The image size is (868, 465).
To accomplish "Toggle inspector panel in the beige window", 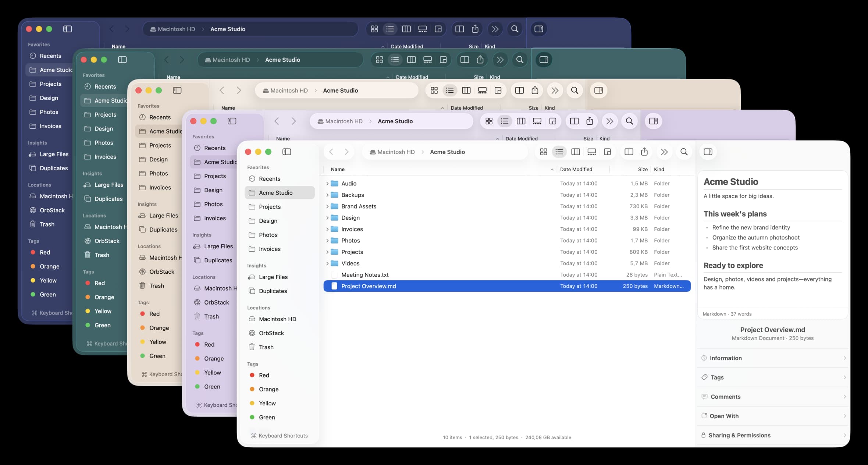I will tap(598, 90).
